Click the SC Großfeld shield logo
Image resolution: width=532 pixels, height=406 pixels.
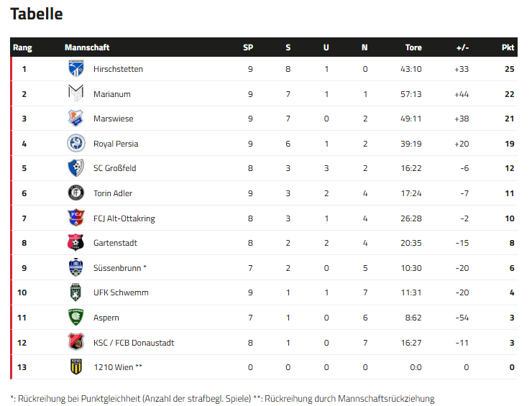click(75, 168)
